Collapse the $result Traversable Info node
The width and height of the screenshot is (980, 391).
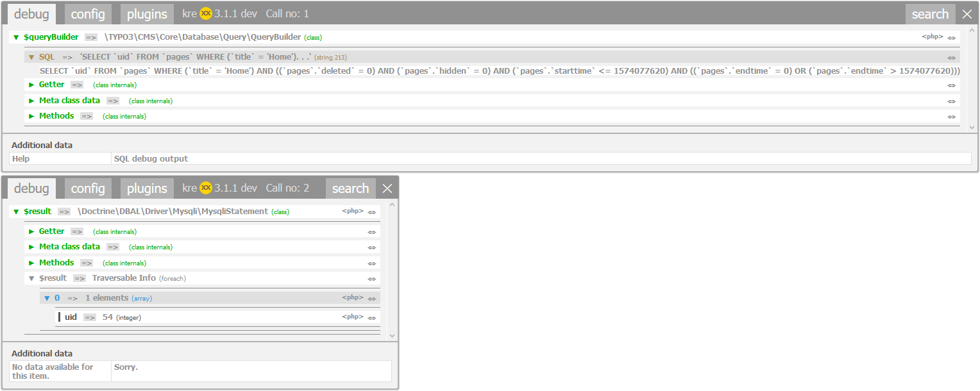(x=31, y=278)
